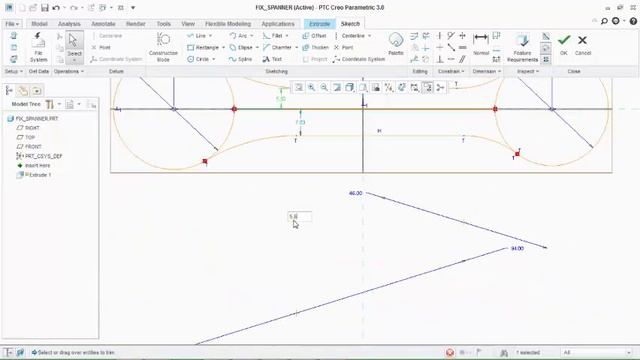Select Point in Sketching group
This screenshot has height=360, width=640.
(x=344, y=48)
